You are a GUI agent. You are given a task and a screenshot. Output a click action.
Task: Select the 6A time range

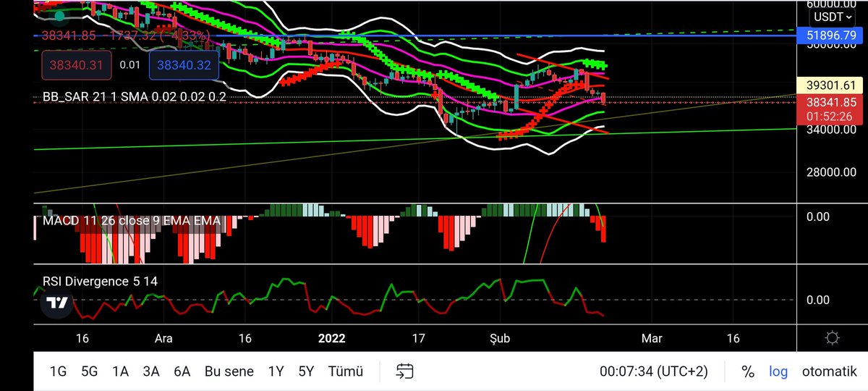(x=182, y=371)
